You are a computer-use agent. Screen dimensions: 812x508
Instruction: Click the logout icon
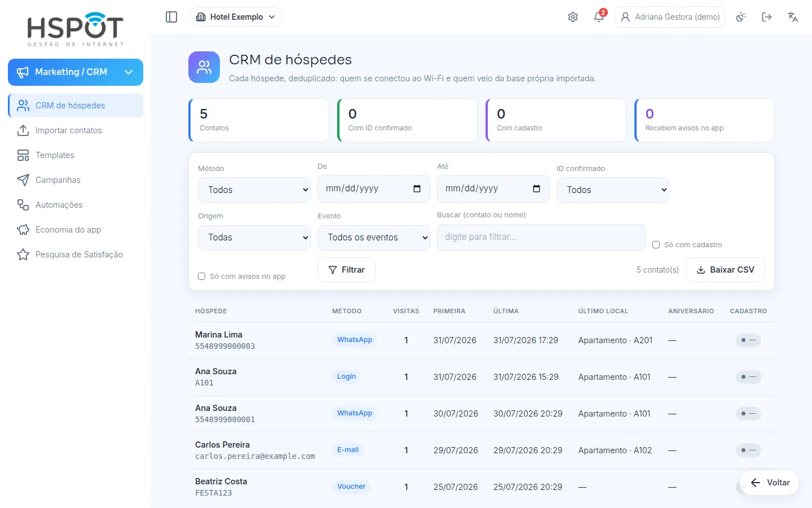pos(767,17)
